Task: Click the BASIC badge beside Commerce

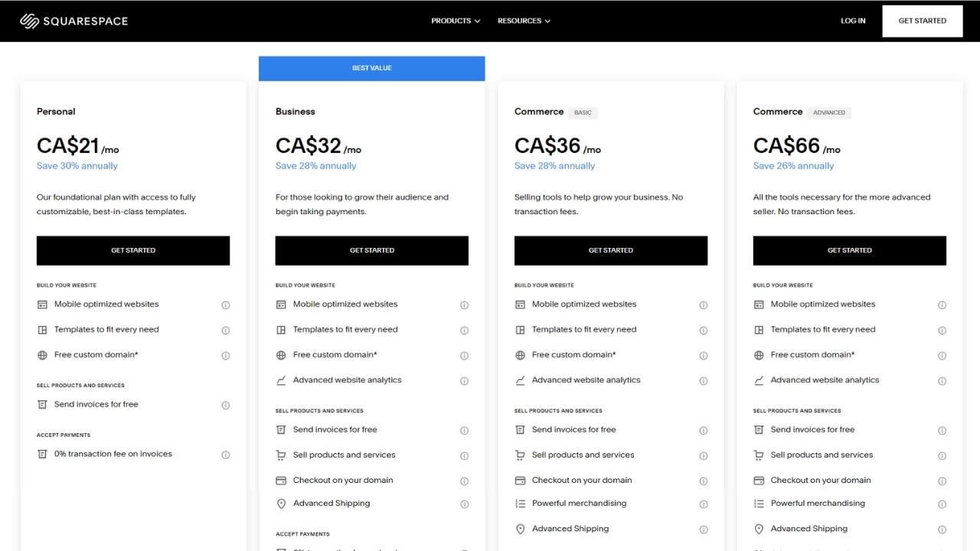Action: click(583, 112)
